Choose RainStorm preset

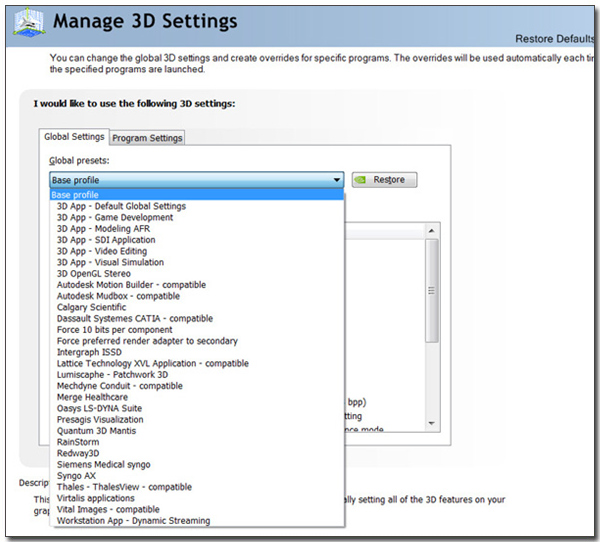tap(197, 442)
